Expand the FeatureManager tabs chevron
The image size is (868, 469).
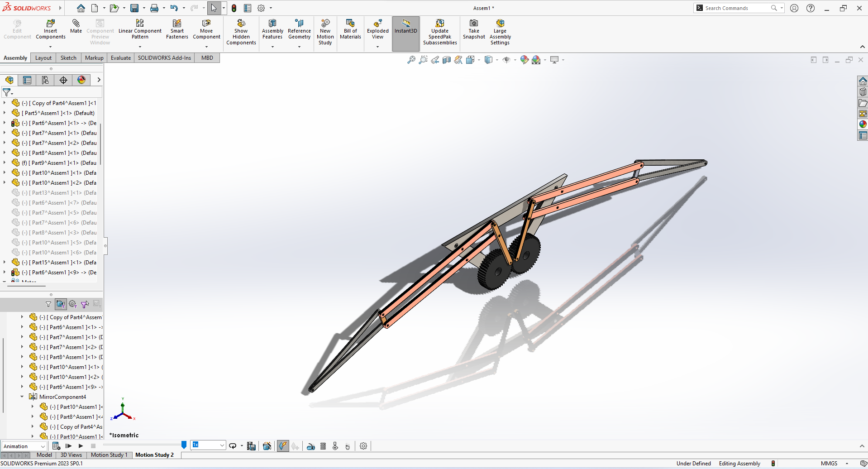pyautogui.click(x=99, y=80)
